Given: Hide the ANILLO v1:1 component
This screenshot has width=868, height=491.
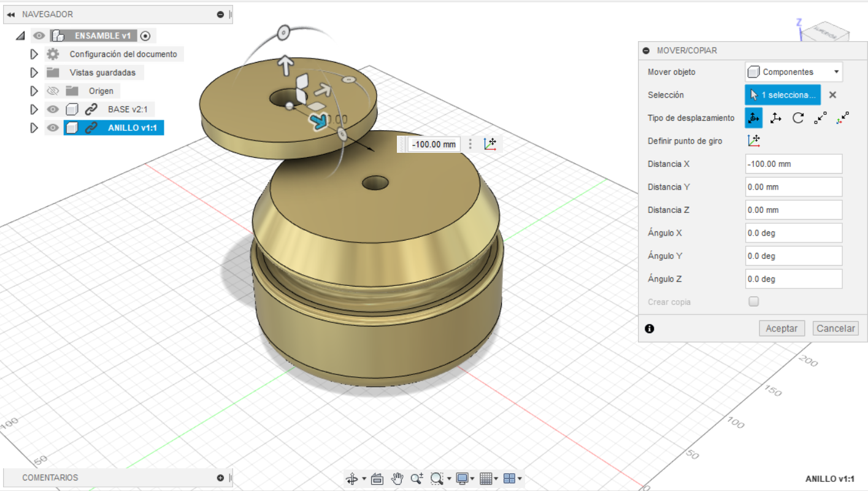Looking at the screenshot, I should point(53,128).
